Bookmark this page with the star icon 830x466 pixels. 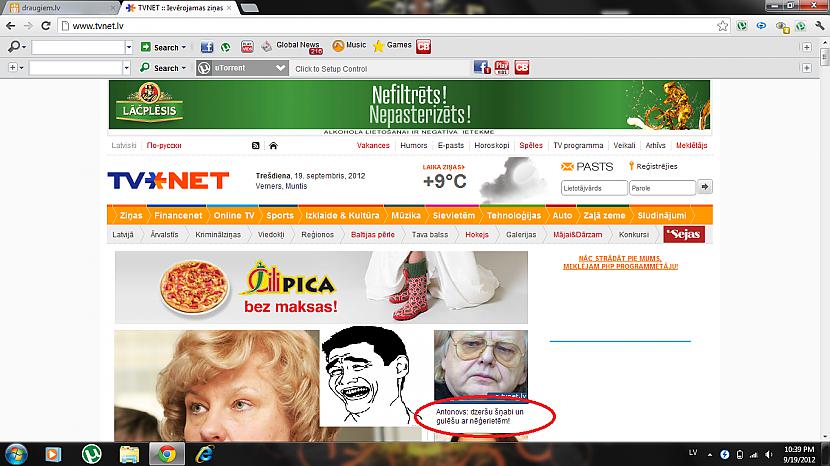coord(723,25)
